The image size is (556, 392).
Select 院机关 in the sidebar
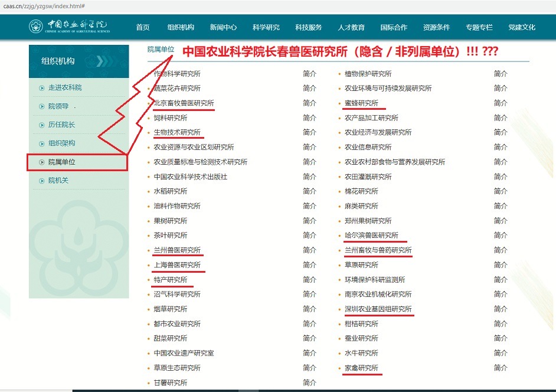click(x=58, y=181)
